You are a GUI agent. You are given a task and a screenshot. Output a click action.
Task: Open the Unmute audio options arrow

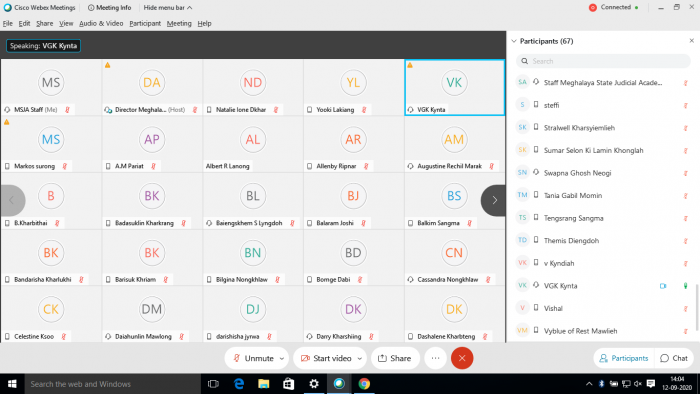pos(282,358)
